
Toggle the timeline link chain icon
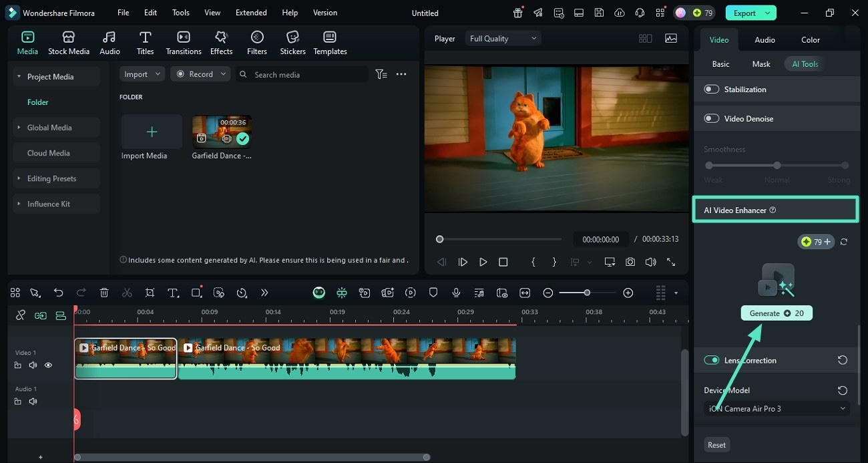tap(20, 315)
